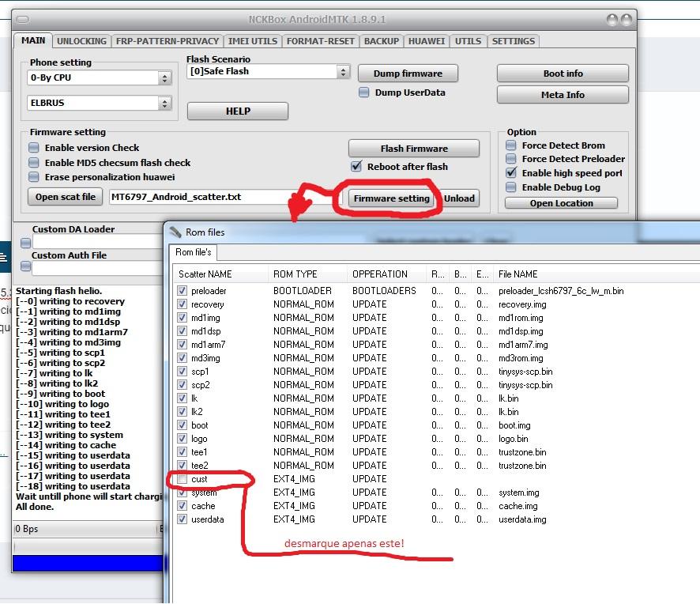Toggle the Custom Auth File checkbox
Screen dimensions: 700x604
[26, 266]
